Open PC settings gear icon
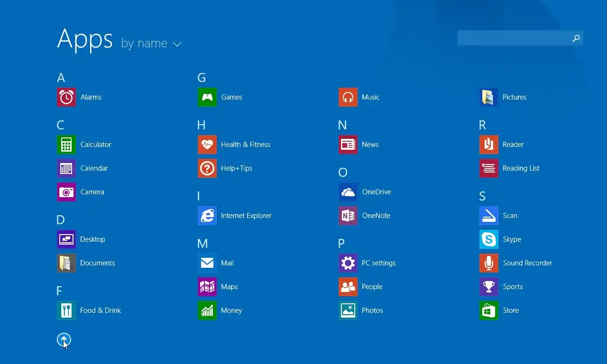 [348, 263]
